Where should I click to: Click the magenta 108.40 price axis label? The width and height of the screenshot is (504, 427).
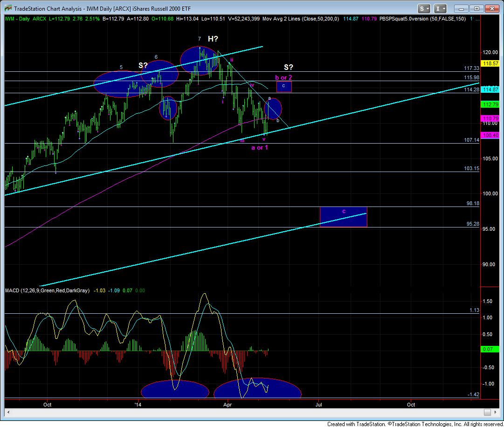pyautogui.click(x=491, y=135)
